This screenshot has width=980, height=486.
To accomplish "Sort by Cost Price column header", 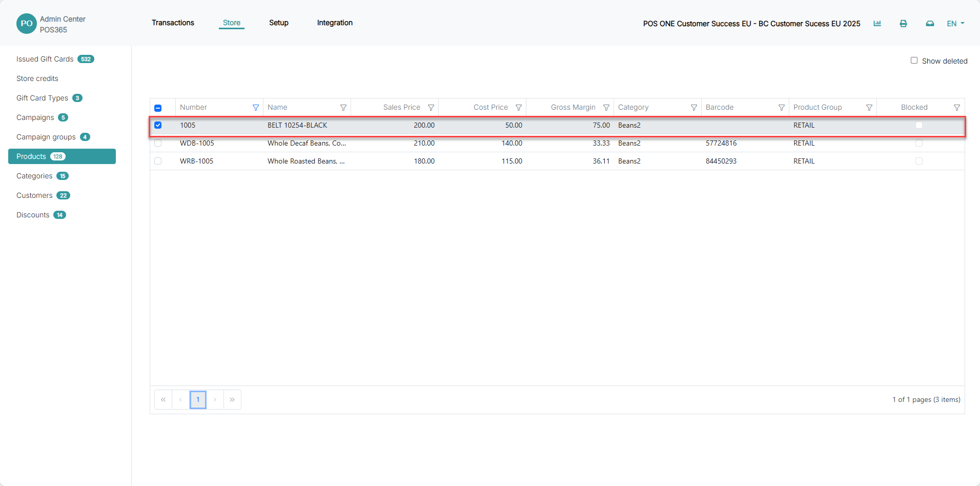I will point(491,107).
